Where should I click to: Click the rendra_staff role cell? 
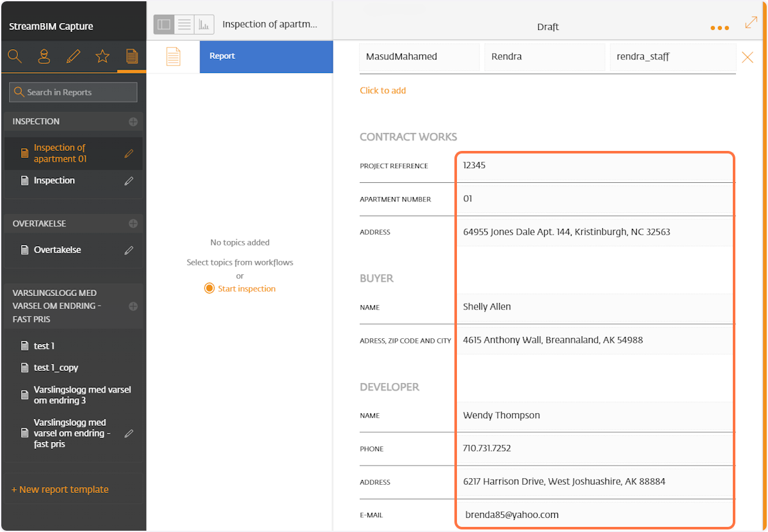coord(673,57)
